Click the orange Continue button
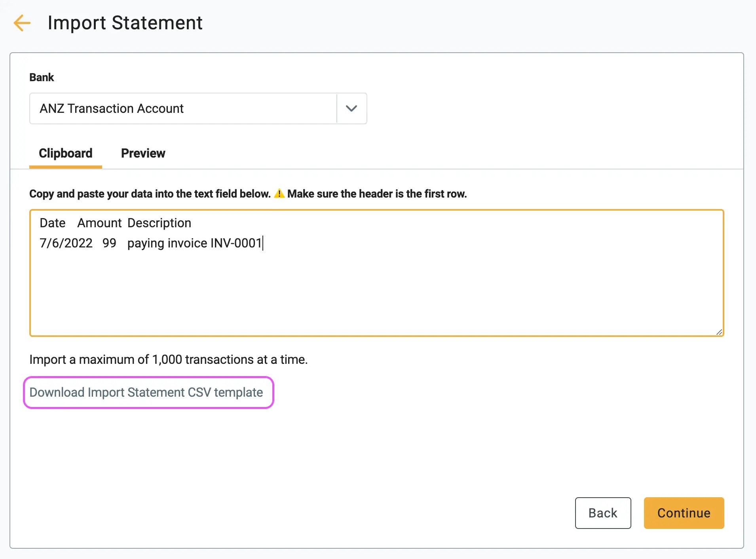This screenshot has height=559, width=756. point(684,513)
